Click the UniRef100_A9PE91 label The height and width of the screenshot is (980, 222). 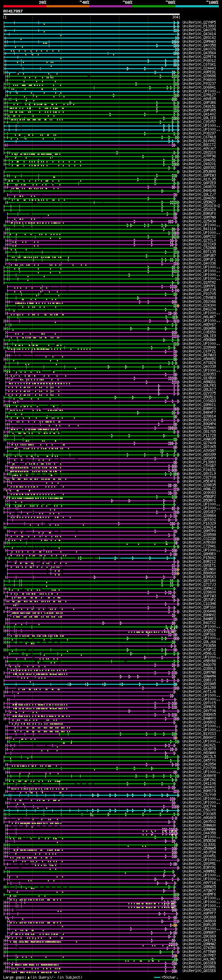[x=199, y=72]
